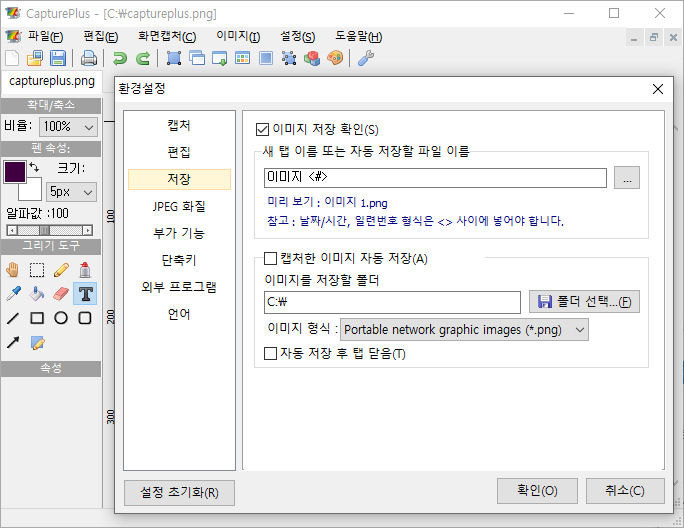Select the Arrow drawing tool
The width and height of the screenshot is (684, 528).
click(12, 343)
